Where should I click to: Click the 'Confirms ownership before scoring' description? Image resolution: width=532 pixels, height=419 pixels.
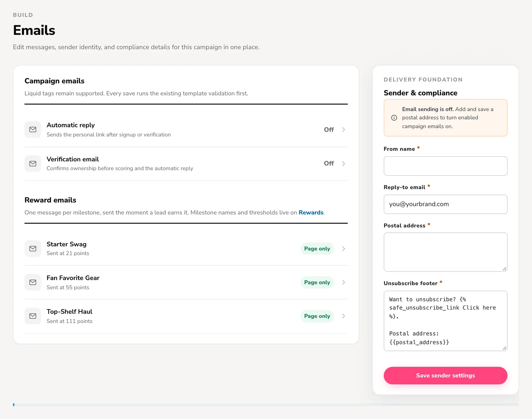[x=120, y=168]
